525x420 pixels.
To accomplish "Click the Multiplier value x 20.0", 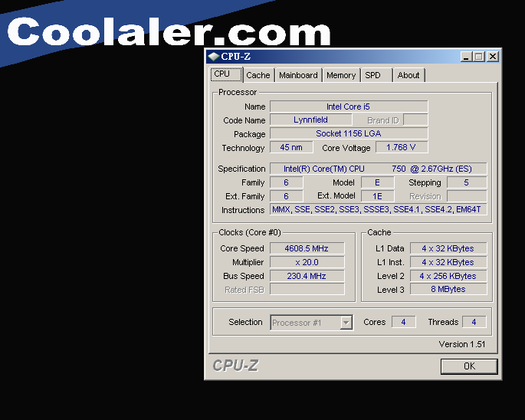I will (x=307, y=262).
